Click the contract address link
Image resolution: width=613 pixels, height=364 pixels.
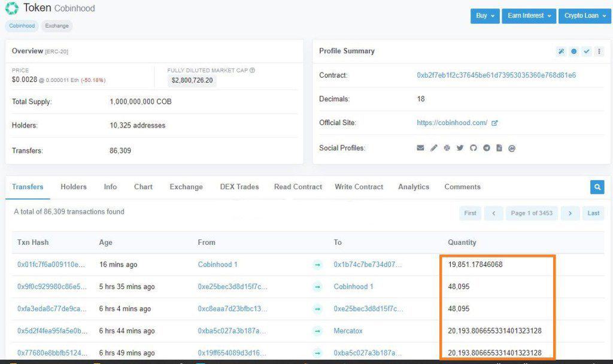496,75
